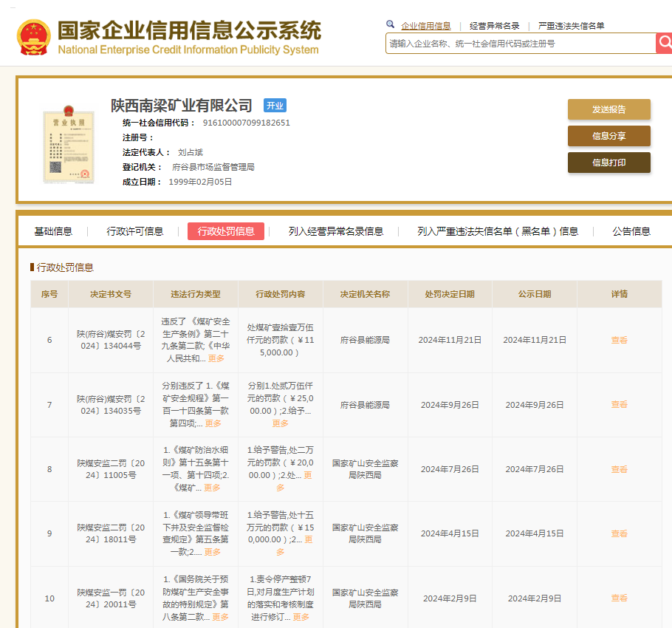The image size is (672, 628).
Task: Click 查看 for row 8 penalty
Action: coord(619,469)
